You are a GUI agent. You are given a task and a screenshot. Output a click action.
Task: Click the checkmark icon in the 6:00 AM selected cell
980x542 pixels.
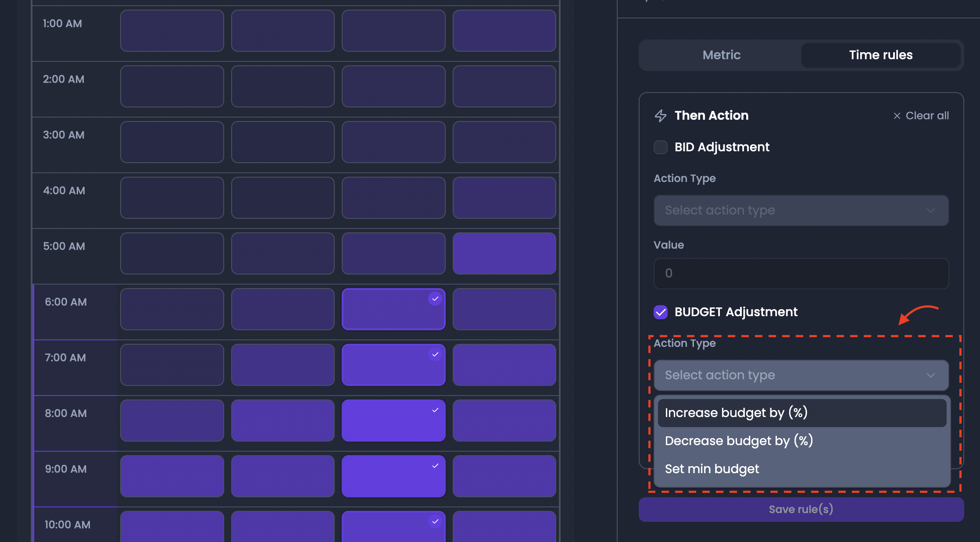(435, 299)
